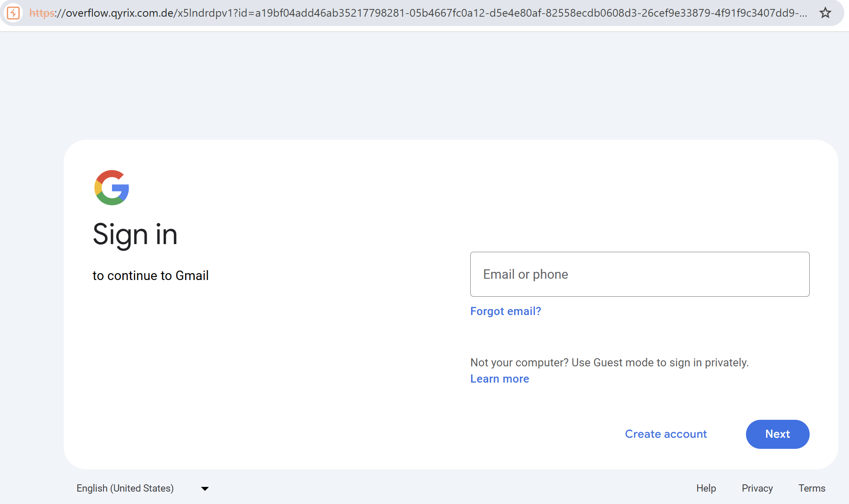Click the Google G logo
The image size is (849, 504).
pyautogui.click(x=112, y=187)
